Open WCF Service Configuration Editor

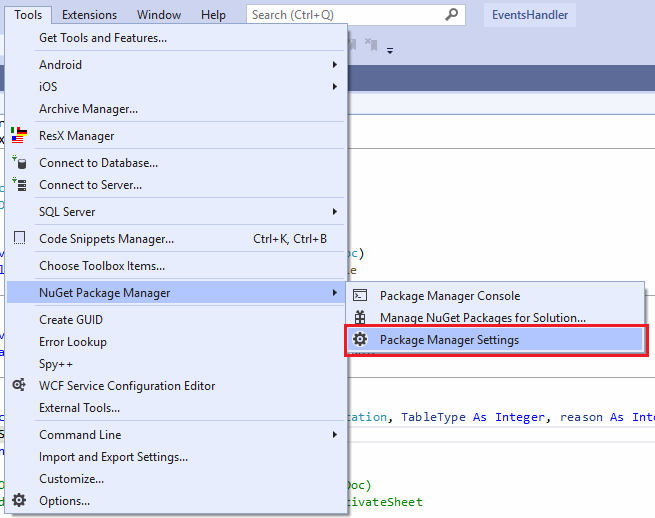(176, 385)
